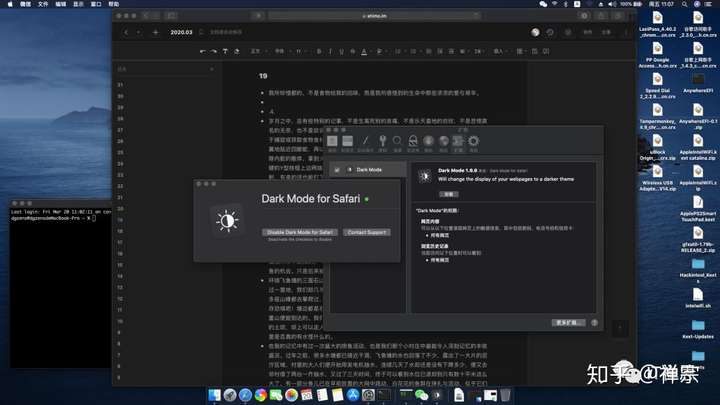Click Disable Dark Mode for Safari button
This screenshot has height=405, width=720.
click(x=300, y=232)
